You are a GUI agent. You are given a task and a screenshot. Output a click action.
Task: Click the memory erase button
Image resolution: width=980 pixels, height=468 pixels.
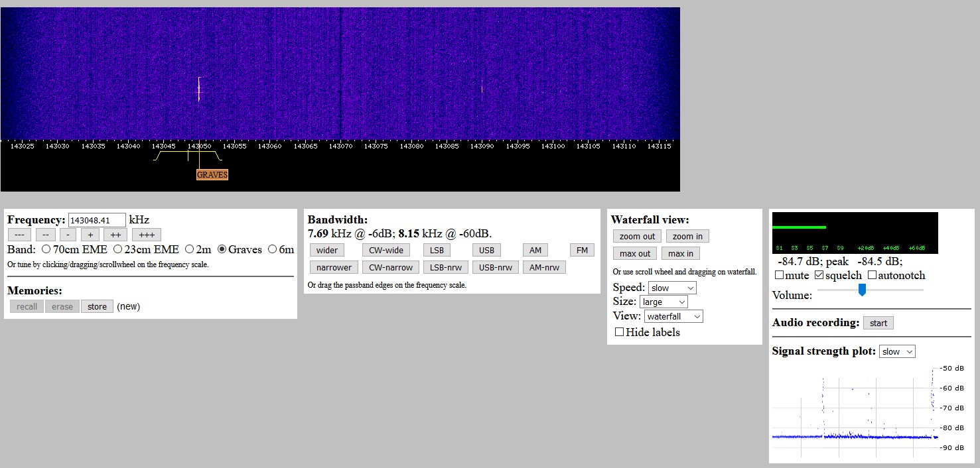62,306
